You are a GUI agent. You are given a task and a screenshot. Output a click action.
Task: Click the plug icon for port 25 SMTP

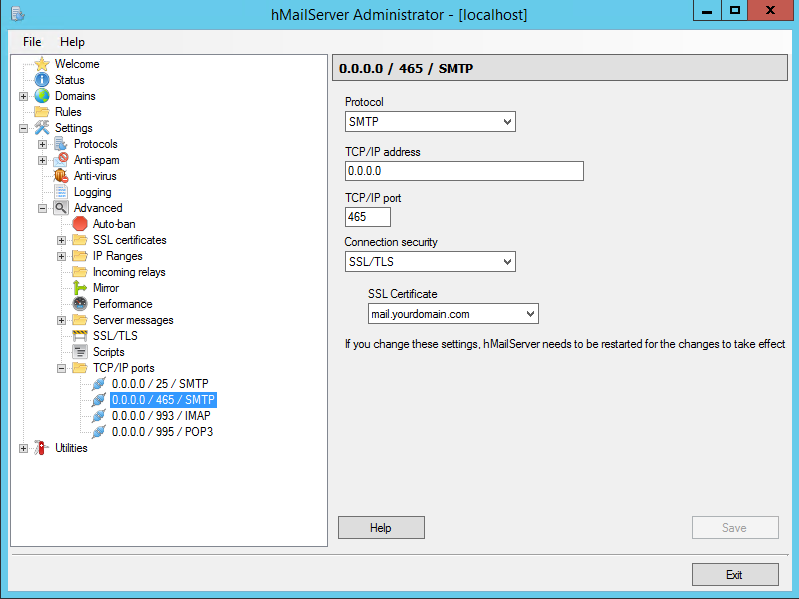coord(99,384)
